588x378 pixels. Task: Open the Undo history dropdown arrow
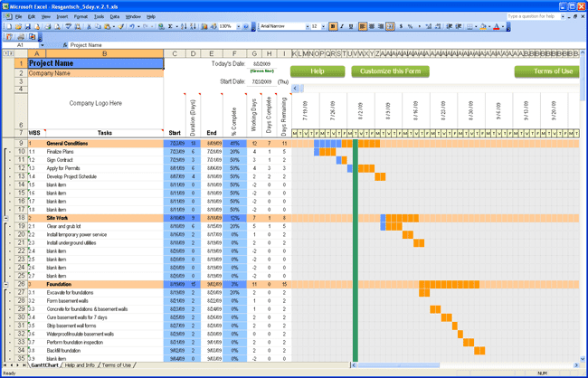click(x=138, y=26)
